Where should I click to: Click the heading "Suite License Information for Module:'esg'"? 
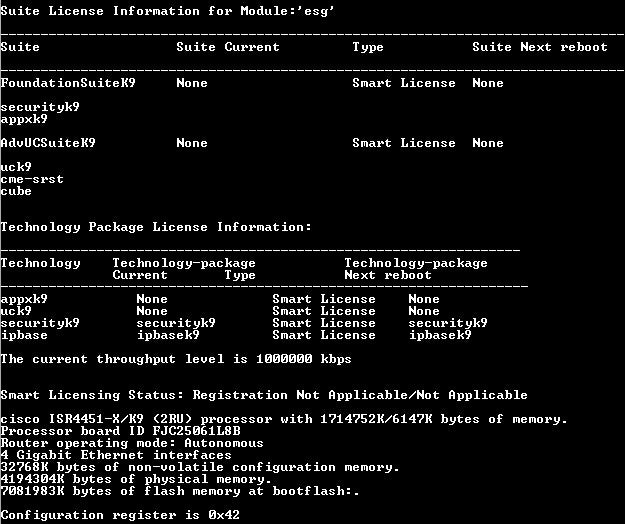click(167, 11)
